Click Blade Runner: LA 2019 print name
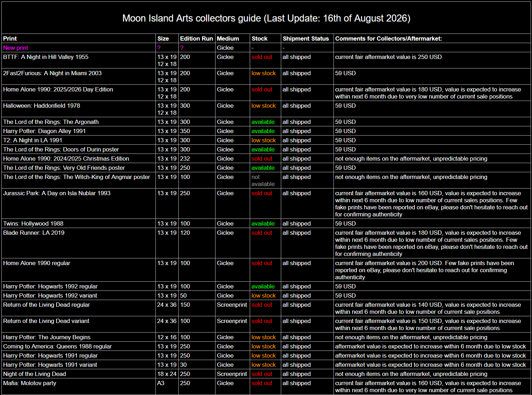The height and width of the screenshot is (395, 532). click(x=34, y=233)
